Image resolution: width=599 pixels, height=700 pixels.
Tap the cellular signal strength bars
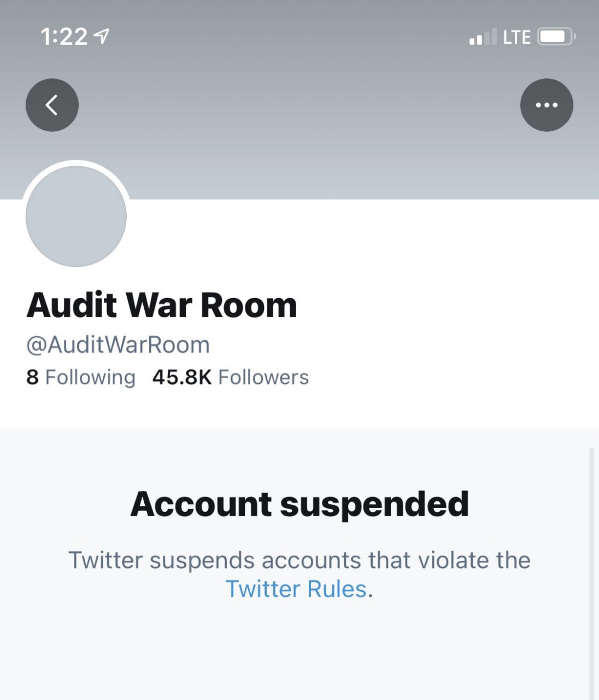click(483, 37)
